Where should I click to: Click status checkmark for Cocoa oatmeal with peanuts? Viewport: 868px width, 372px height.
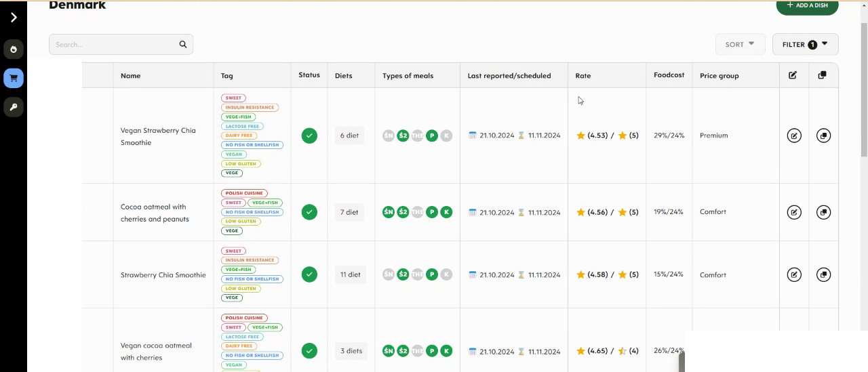[309, 212]
